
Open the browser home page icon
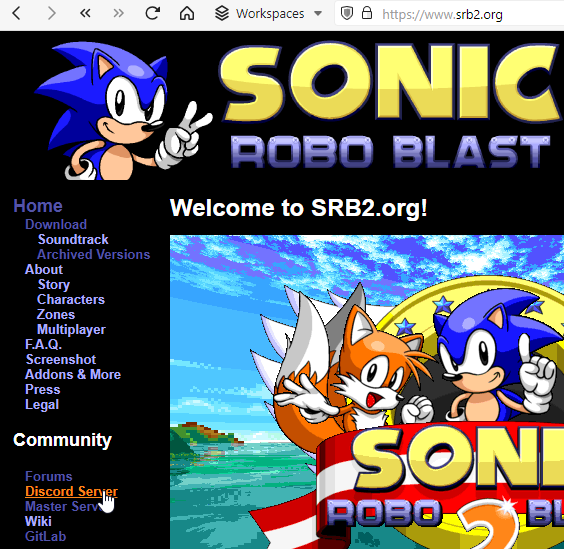[187, 14]
